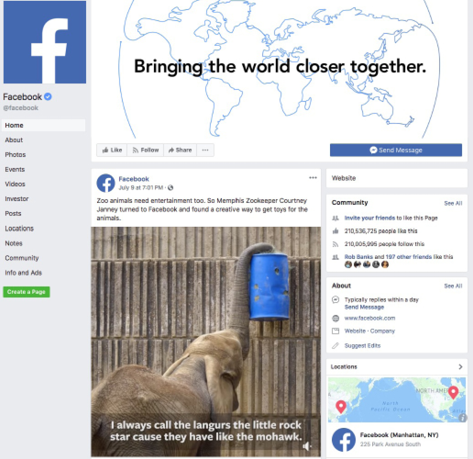This screenshot has height=459, width=473.
Task: Open the Photos tab in sidebar
Action: [15, 155]
